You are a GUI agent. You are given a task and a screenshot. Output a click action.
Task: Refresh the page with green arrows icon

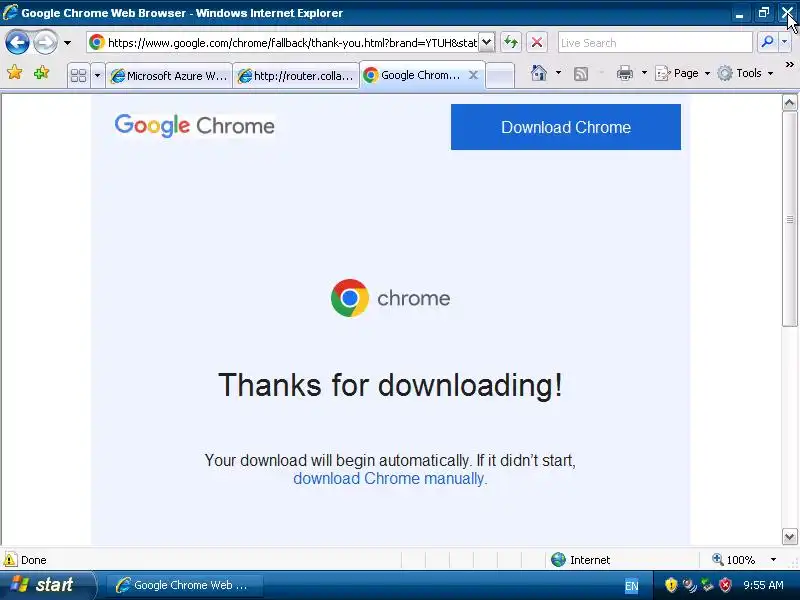(x=511, y=43)
